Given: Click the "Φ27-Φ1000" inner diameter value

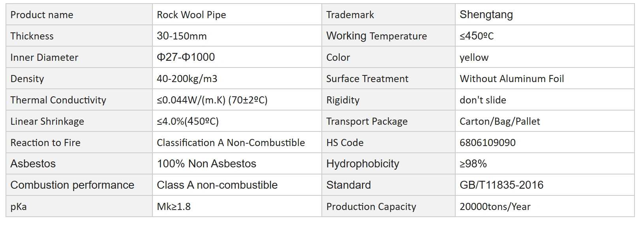Looking at the screenshot, I should (x=186, y=57).
